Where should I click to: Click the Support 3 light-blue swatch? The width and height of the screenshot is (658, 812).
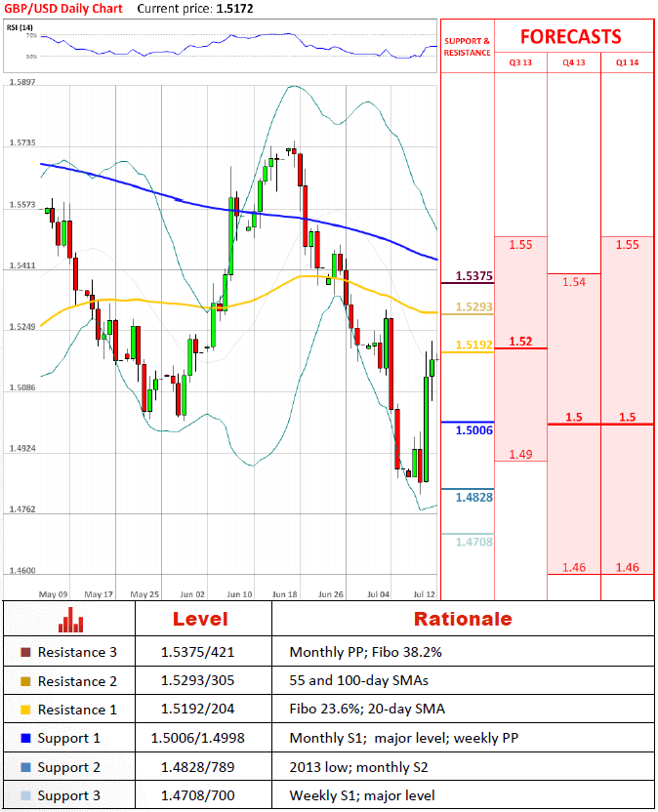[25, 795]
